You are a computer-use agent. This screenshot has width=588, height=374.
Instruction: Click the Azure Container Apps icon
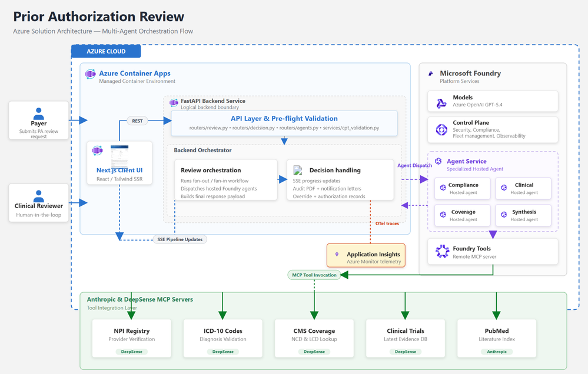click(x=91, y=74)
